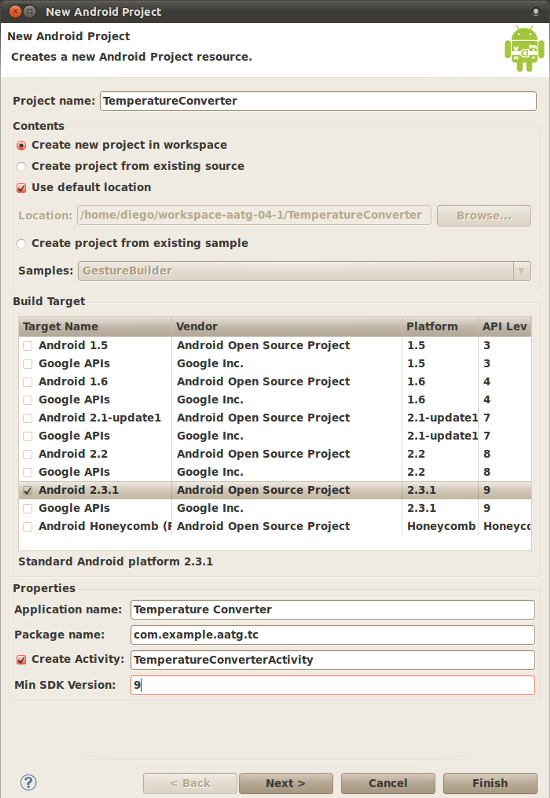Sort by API Level column header

click(505, 327)
